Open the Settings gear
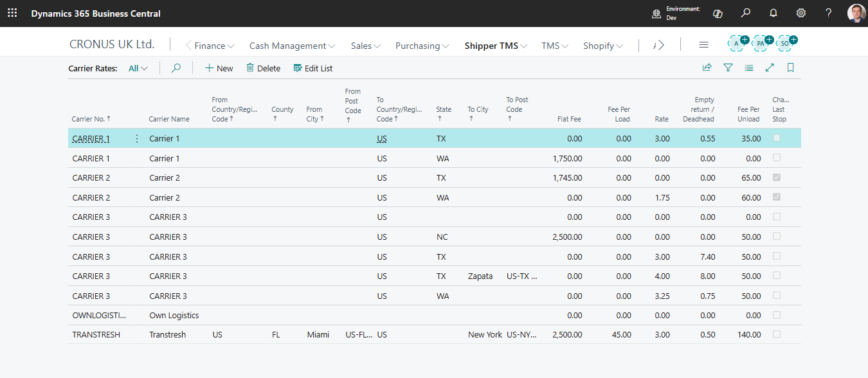This screenshot has width=868, height=378. point(800,13)
